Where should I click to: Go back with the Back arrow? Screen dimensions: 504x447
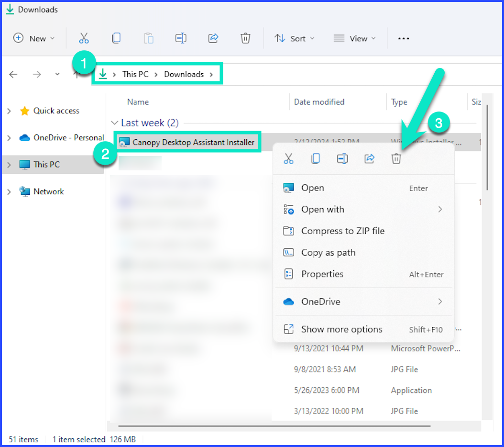(x=13, y=75)
